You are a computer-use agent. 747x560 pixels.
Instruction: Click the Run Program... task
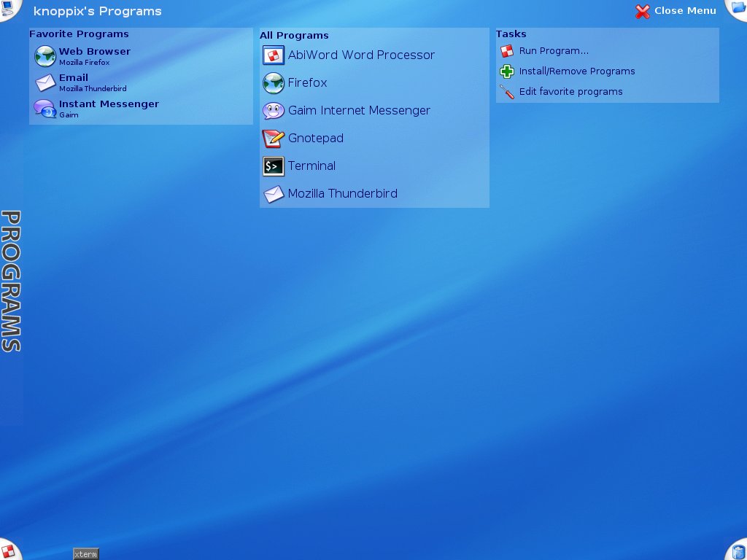(554, 51)
